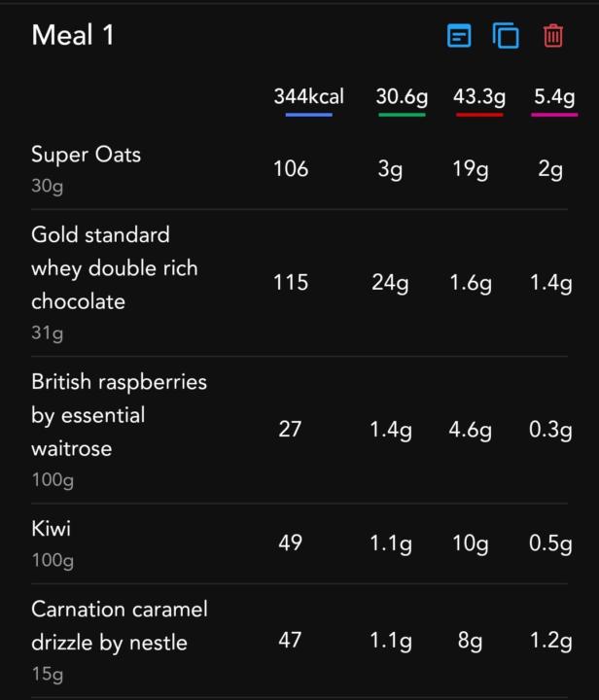Open the Gold standard whey entry

coord(114,268)
